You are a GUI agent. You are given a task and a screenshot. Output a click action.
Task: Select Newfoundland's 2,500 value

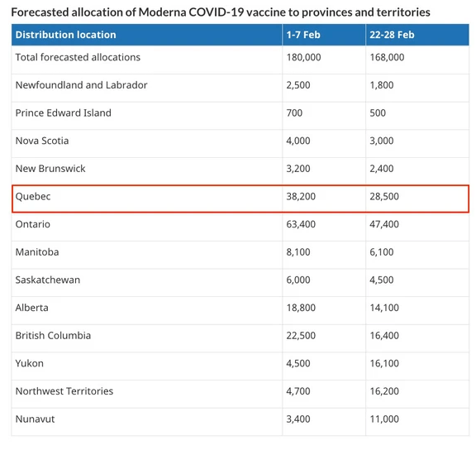pos(298,85)
